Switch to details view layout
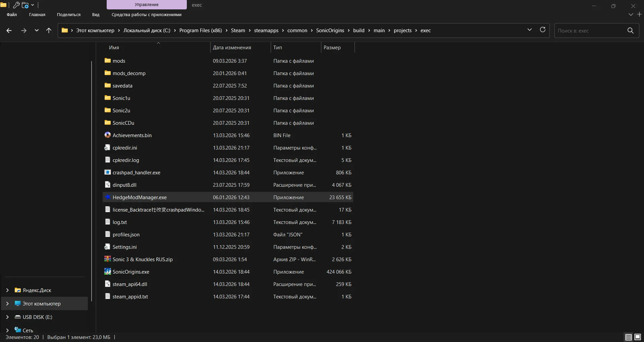 pos(628,337)
